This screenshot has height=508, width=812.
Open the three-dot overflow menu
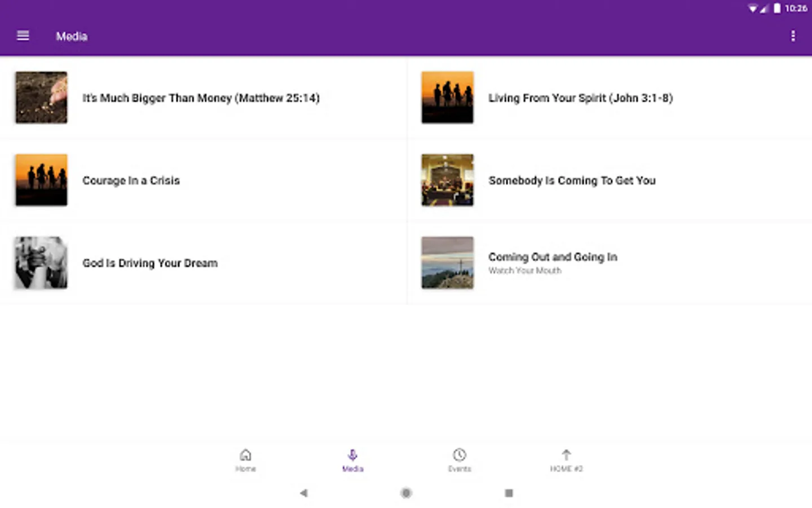tap(793, 36)
